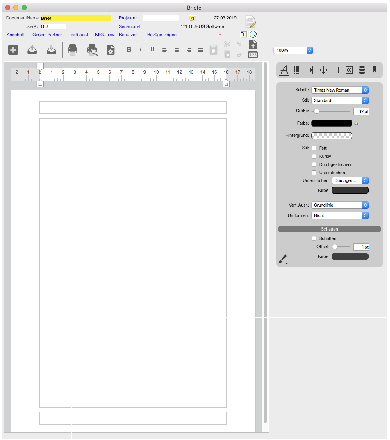Click the download tray toolbar icon

click(51, 50)
